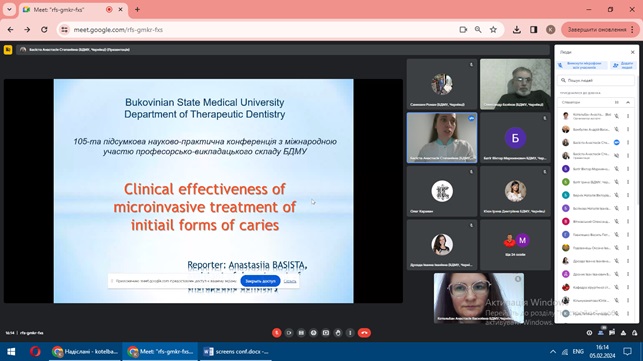Bookmark this page with star icon
This screenshot has height=361, width=643.
coord(493,30)
